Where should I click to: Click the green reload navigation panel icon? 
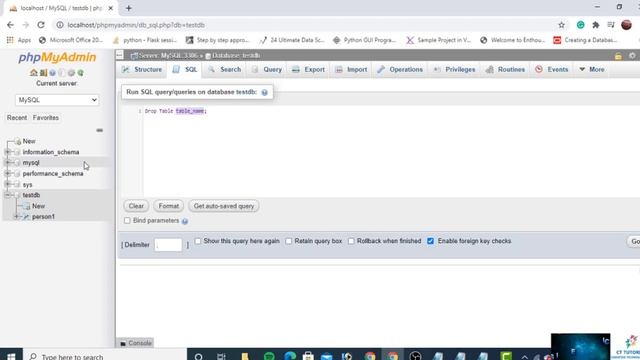(81, 73)
